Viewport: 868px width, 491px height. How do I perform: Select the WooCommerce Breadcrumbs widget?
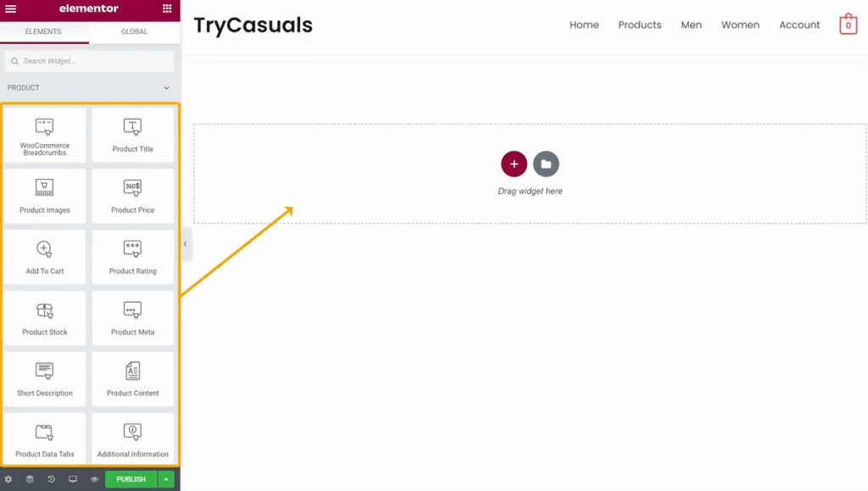(45, 135)
